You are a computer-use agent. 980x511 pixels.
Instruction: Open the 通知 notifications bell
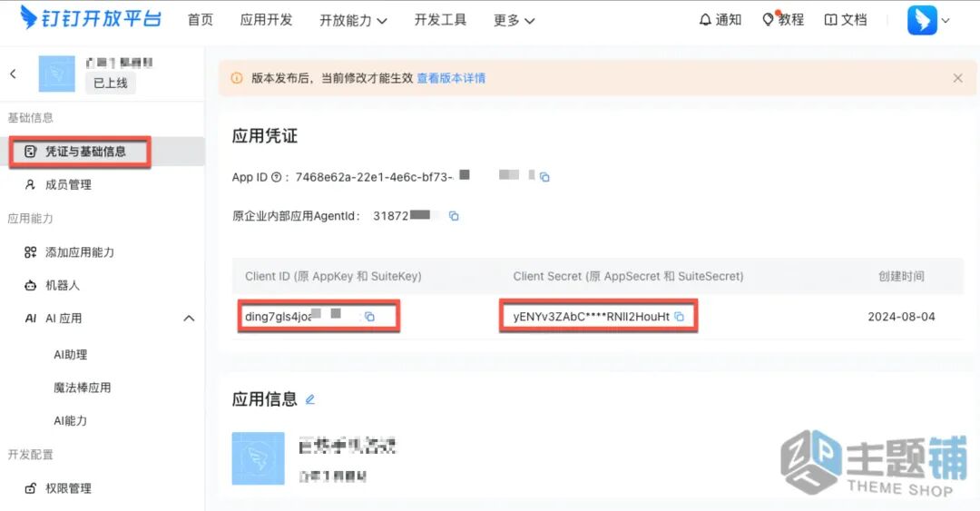tap(720, 20)
